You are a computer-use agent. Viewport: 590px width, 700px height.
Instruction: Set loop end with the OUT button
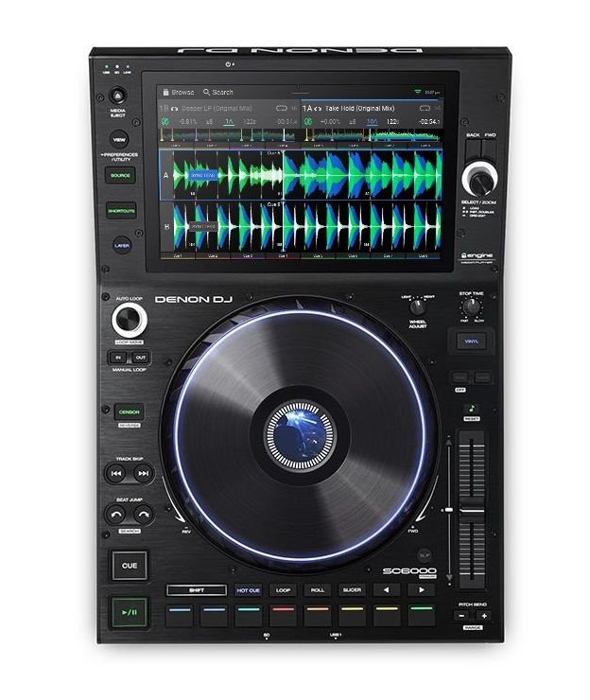coord(141,358)
